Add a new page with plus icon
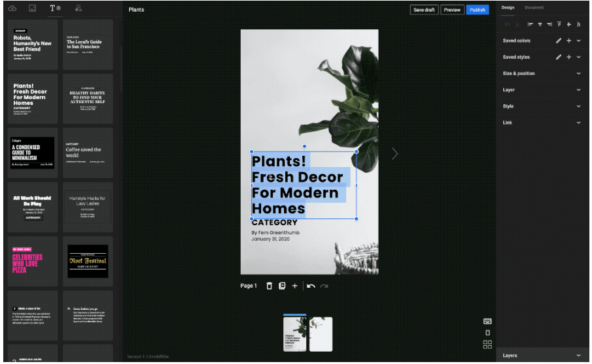 [295, 286]
